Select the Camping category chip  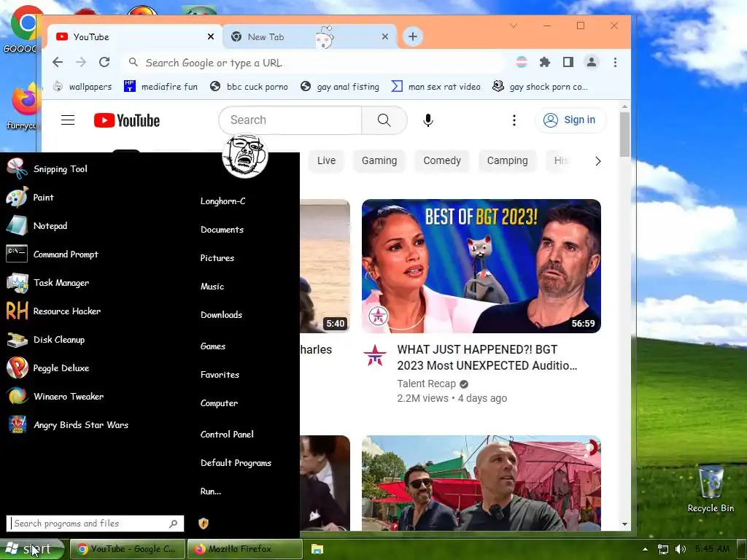click(x=508, y=161)
